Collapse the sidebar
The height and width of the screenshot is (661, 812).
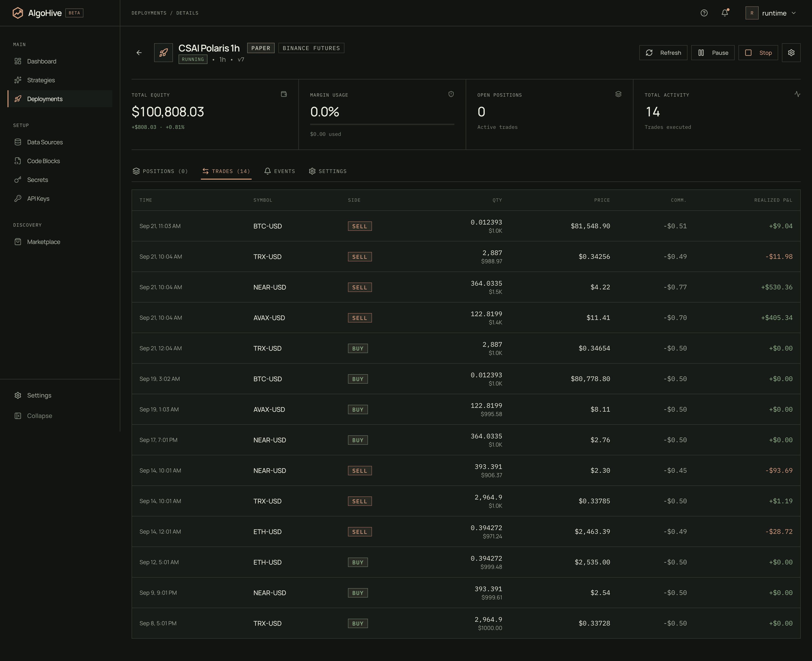pos(60,416)
